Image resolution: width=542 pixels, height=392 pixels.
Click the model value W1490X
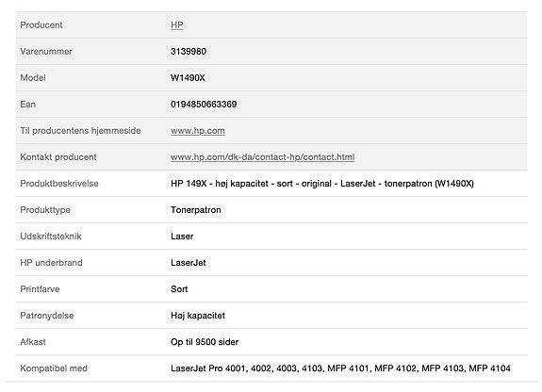(x=188, y=78)
